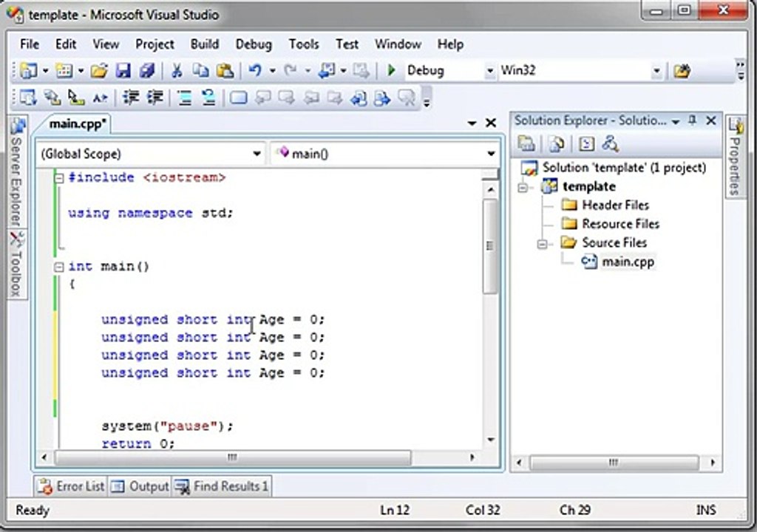Viewport: 757px width, 532px height.
Task: Switch to the Output tab
Action: (x=140, y=486)
